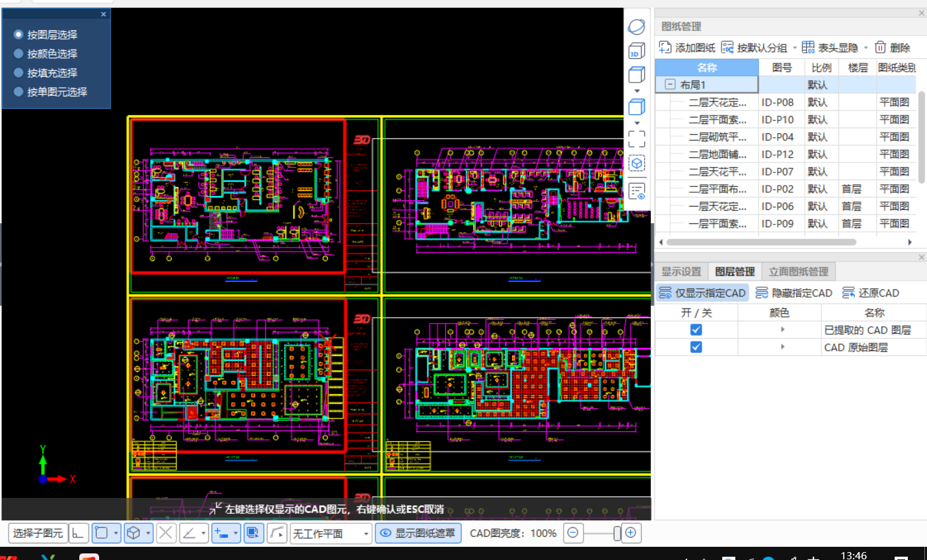Open the plus-point snap dropdown arrow

pos(236,533)
